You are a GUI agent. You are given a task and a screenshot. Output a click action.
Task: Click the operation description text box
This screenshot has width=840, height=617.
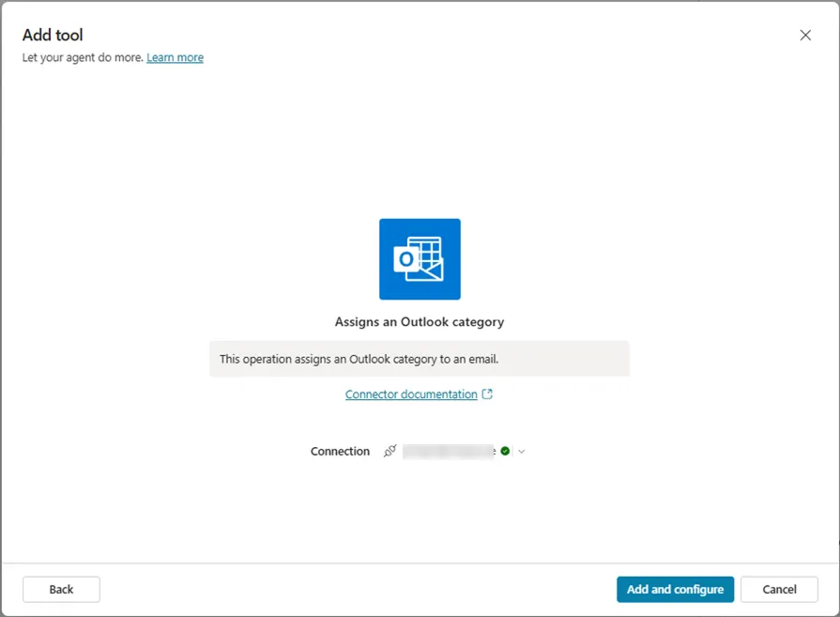pos(420,359)
